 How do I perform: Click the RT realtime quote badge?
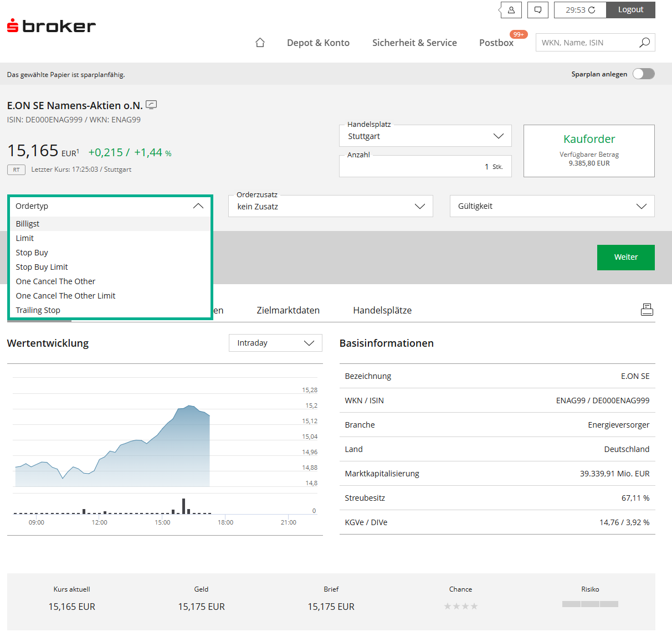click(16, 170)
